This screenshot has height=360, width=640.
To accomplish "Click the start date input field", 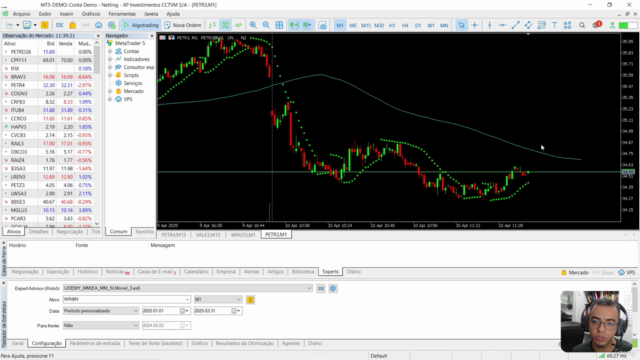I will point(162,311).
